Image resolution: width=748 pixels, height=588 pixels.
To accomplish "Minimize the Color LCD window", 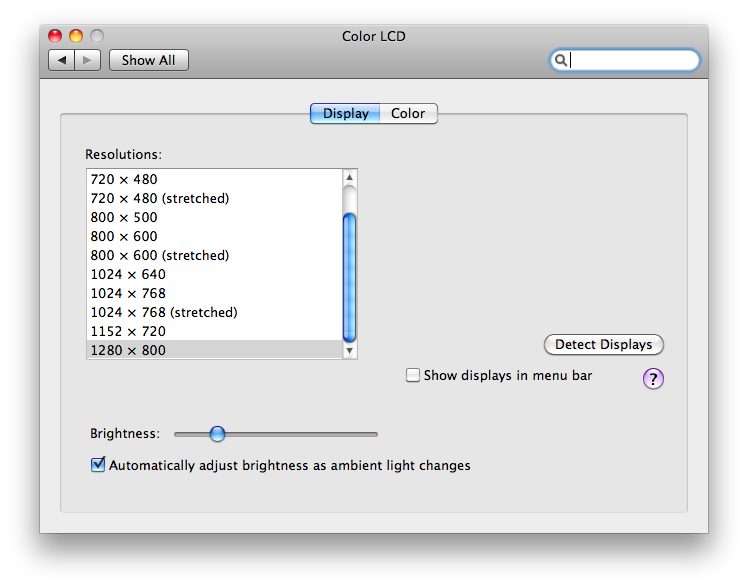I will (x=76, y=36).
